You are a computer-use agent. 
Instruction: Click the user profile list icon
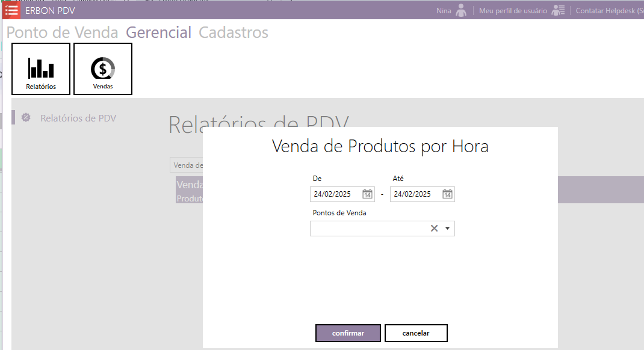[558, 10]
